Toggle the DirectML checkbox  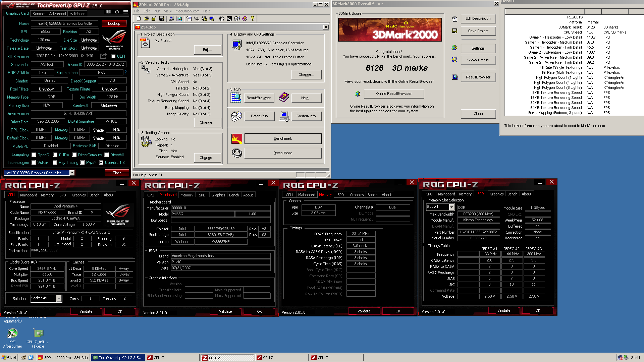pyautogui.click(x=106, y=155)
